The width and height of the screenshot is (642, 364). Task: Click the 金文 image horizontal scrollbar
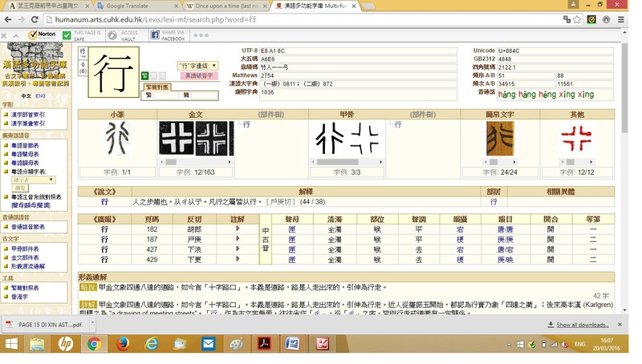click(x=193, y=161)
